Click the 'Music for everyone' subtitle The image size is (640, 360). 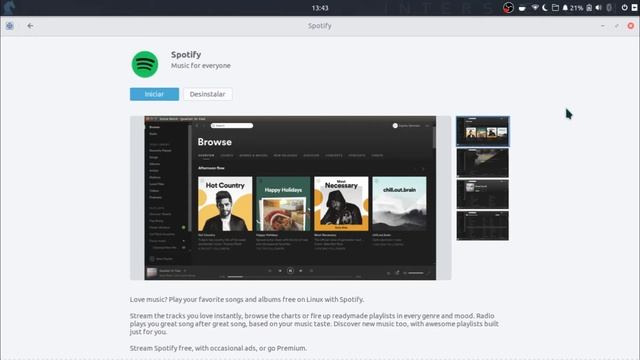pos(201,65)
